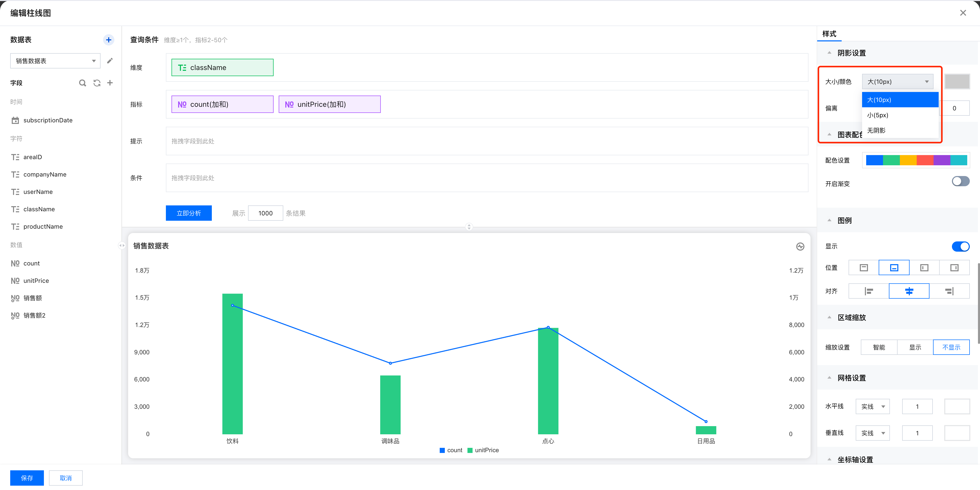This screenshot has height=490, width=980.
Task: Click the pencil edit data table icon
Action: (x=109, y=61)
